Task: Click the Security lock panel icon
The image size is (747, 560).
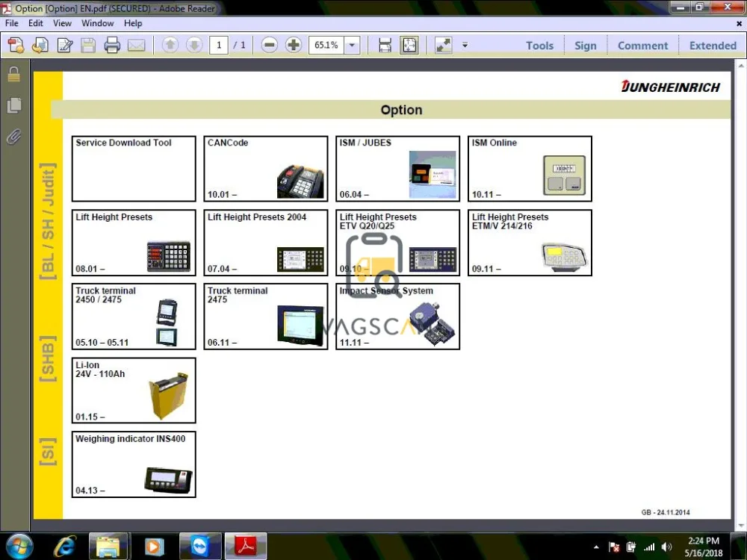Action: (13, 74)
